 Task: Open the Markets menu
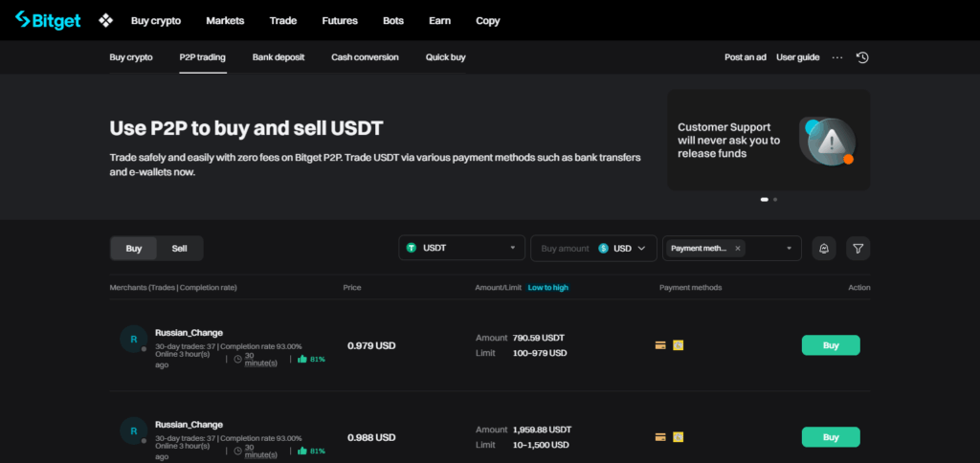(225, 21)
